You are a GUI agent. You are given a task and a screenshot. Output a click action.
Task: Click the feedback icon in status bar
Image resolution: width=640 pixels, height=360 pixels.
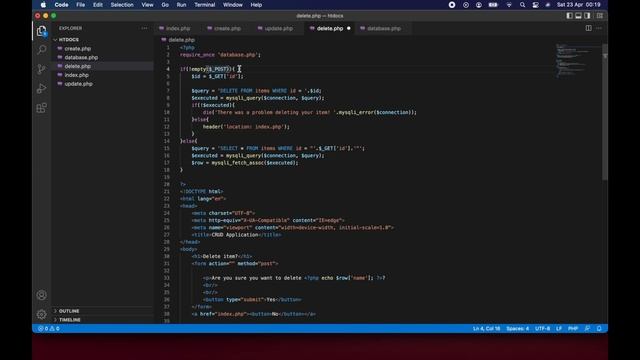587,329
